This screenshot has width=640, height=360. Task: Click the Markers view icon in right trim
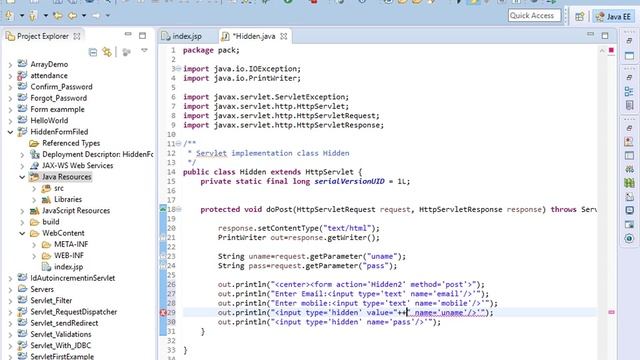pyautogui.click(x=629, y=142)
